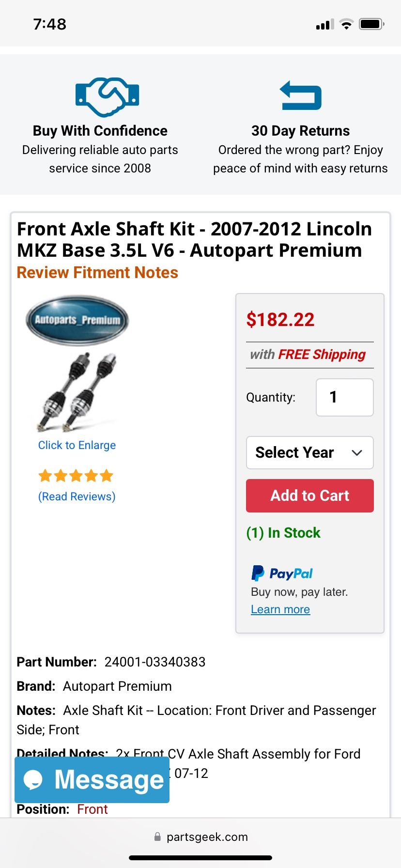Tap the battery icon in status bar

pyautogui.click(x=371, y=24)
